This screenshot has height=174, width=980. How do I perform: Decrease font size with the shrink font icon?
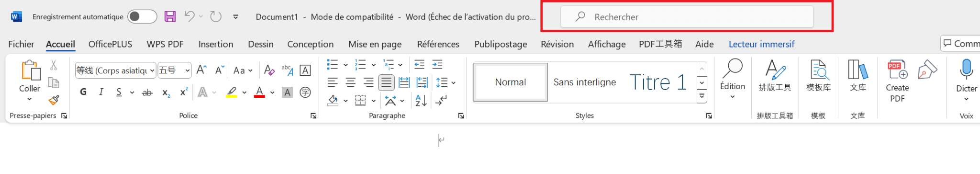point(220,70)
